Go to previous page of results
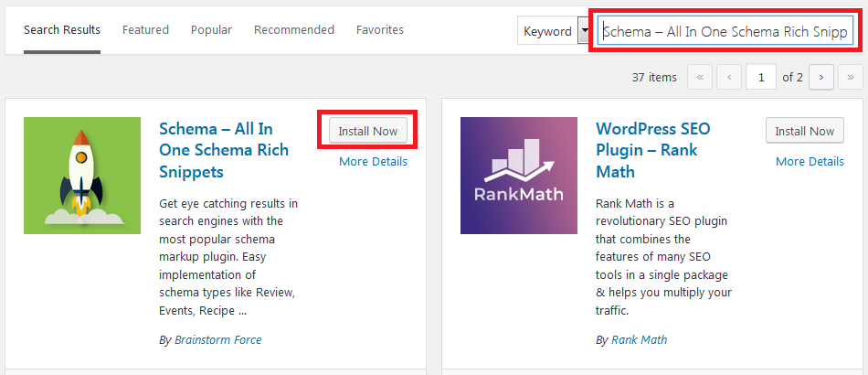This screenshot has height=375, width=868. pyautogui.click(x=729, y=78)
